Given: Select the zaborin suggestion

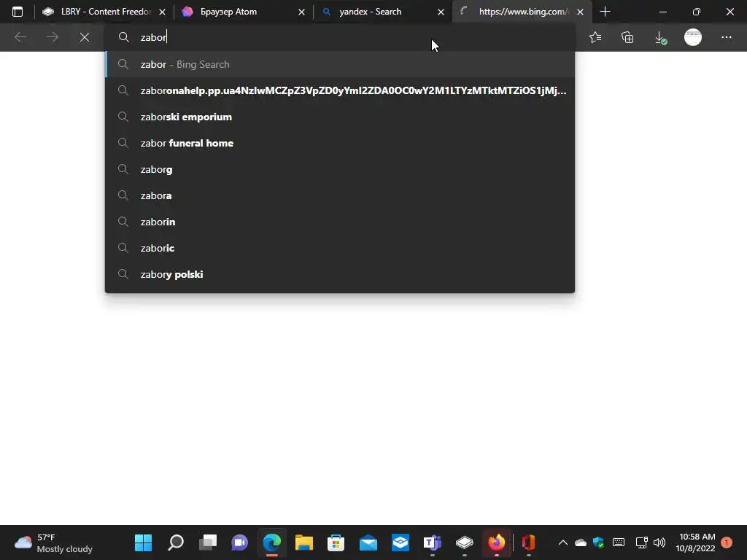Looking at the screenshot, I should pyautogui.click(x=340, y=222).
